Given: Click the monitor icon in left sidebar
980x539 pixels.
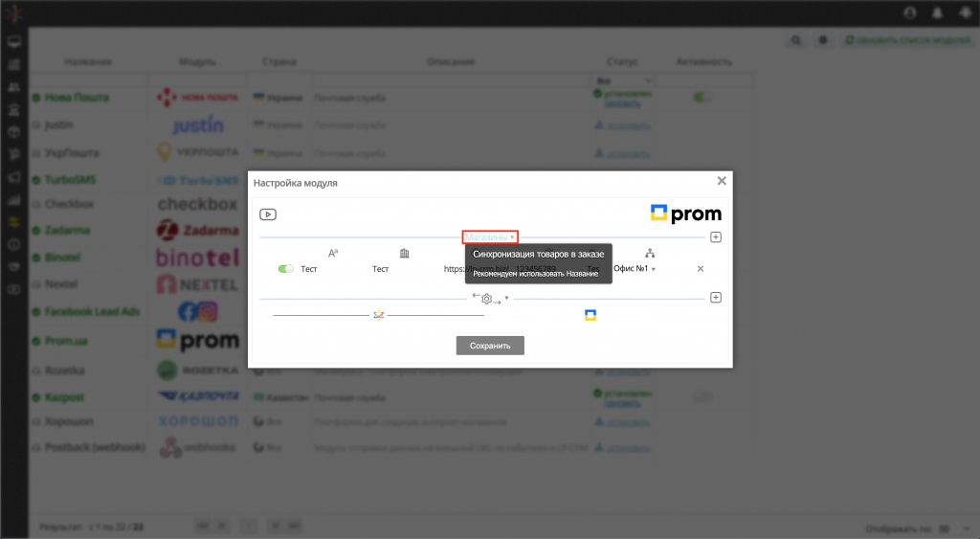Looking at the screenshot, I should (x=13, y=42).
